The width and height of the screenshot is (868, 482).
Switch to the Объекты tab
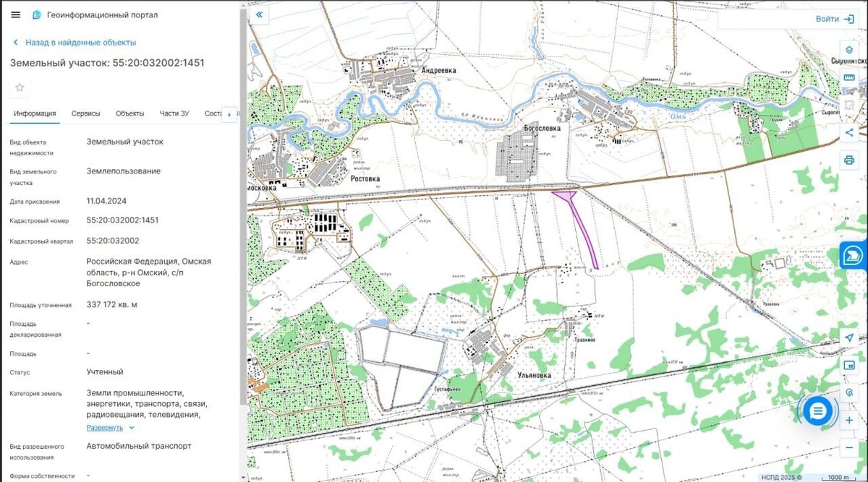pos(130,113)
